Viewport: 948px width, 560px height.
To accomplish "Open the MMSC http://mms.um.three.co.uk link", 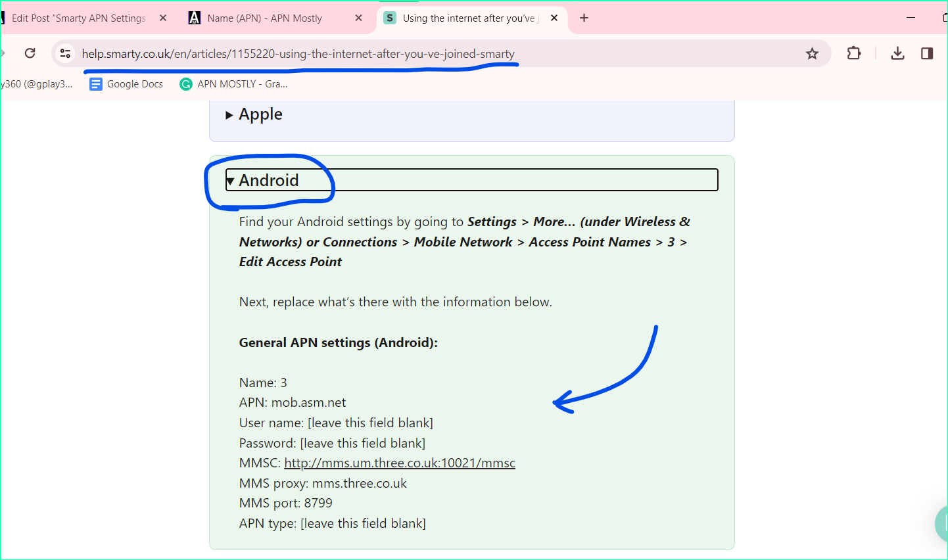I will coord(399,462).
